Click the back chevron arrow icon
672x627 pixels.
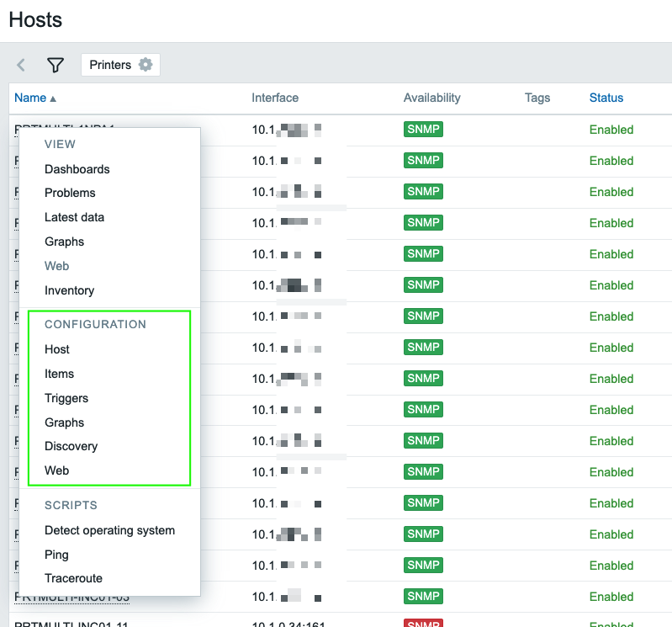coord(21,65)
